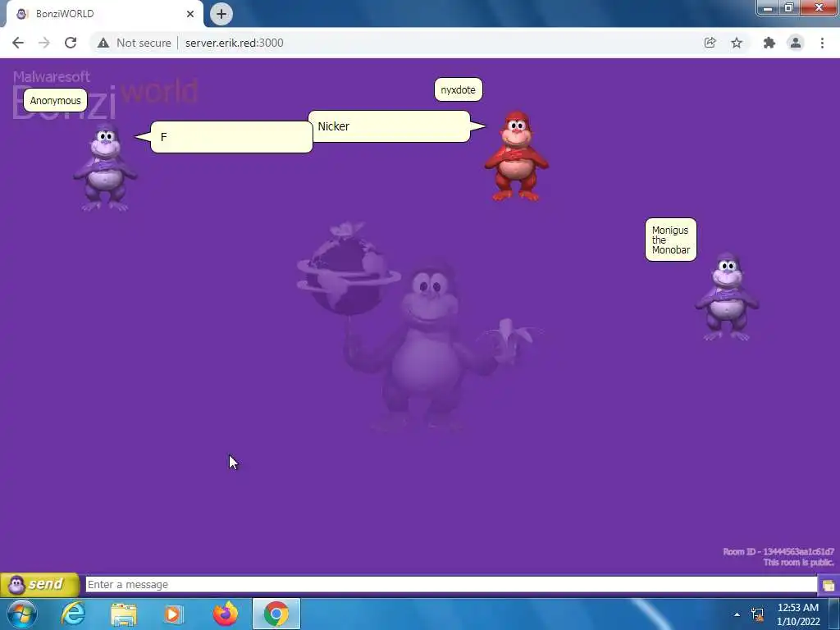Screen dimensions: 840x630
Task: Click the browser forward arrow
Action: (44, 43)
